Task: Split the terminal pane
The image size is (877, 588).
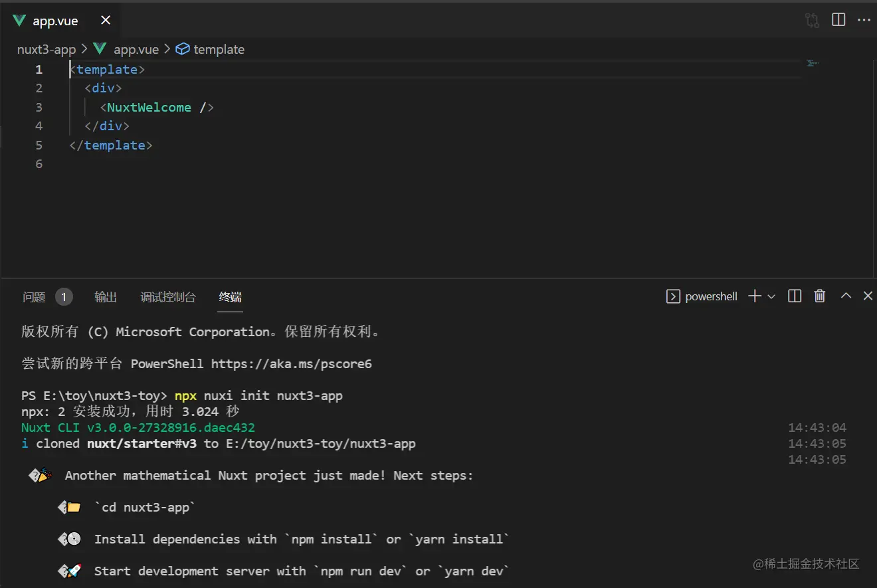Action: [x=795, y=296]
